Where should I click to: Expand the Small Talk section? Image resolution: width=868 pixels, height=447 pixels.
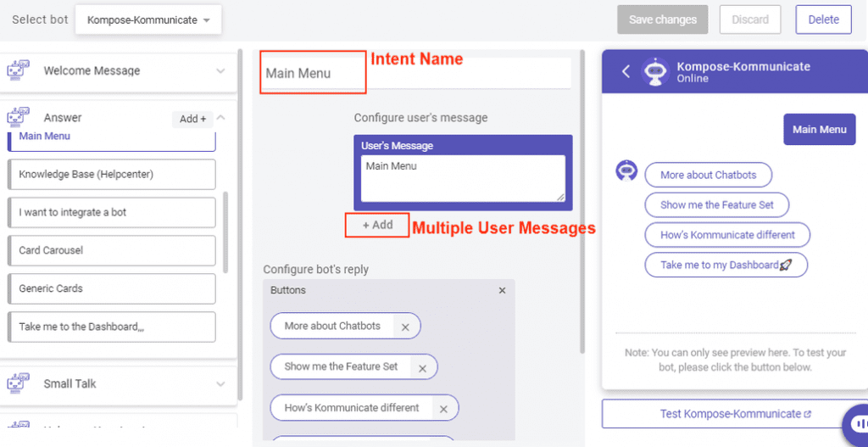(x=221, y=384)
